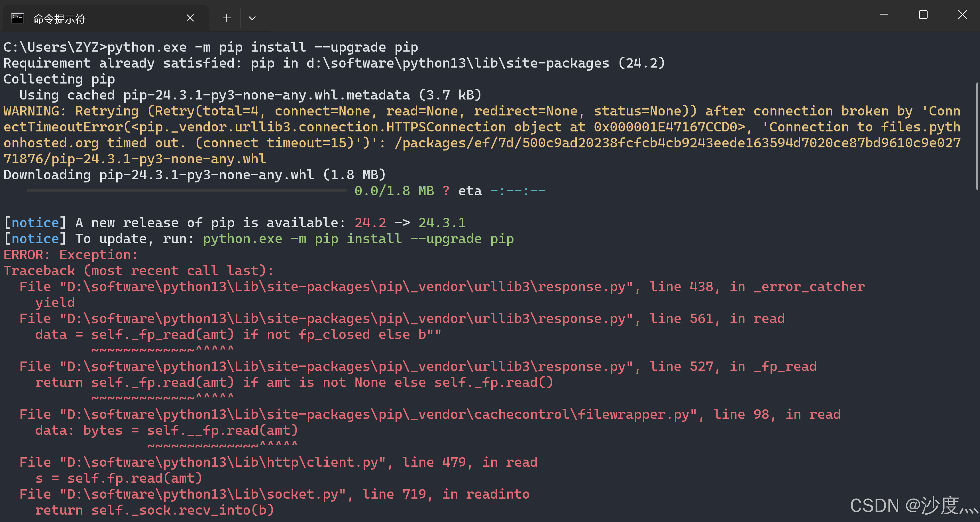Click the X icon on the 命令提示符 tab
The image size is (980, 522).
coord(190,17)
